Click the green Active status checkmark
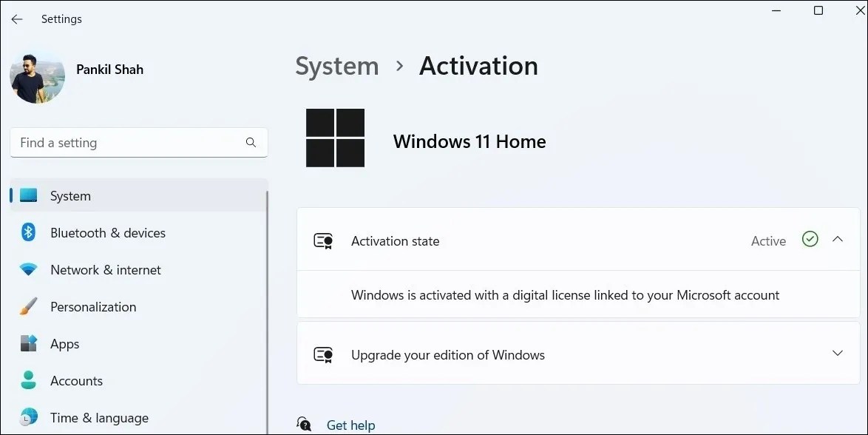This screenshot has height=435, width=868. 810,239
